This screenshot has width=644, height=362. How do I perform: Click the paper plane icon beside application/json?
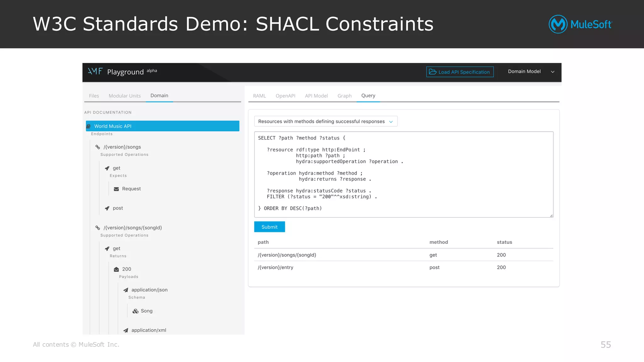[126, 290]
